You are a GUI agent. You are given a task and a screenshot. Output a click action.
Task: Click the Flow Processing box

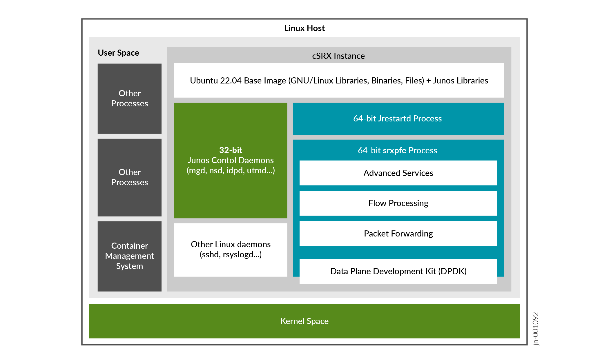tap(398, 203)
